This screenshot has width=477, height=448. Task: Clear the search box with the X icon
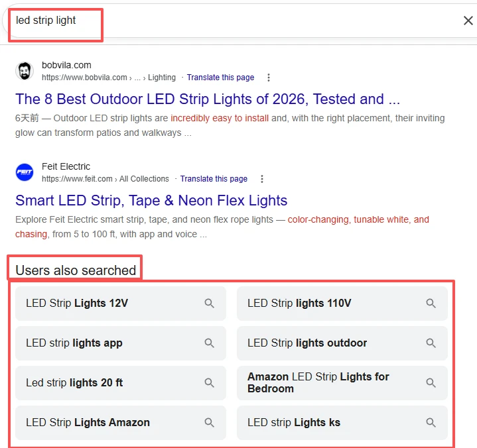coord(468,21)
